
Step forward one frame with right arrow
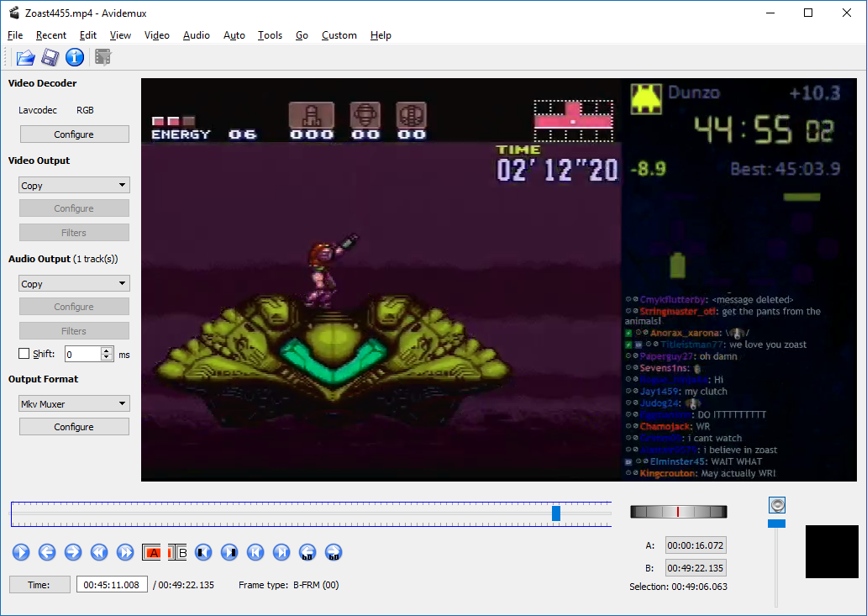(73, 552)
